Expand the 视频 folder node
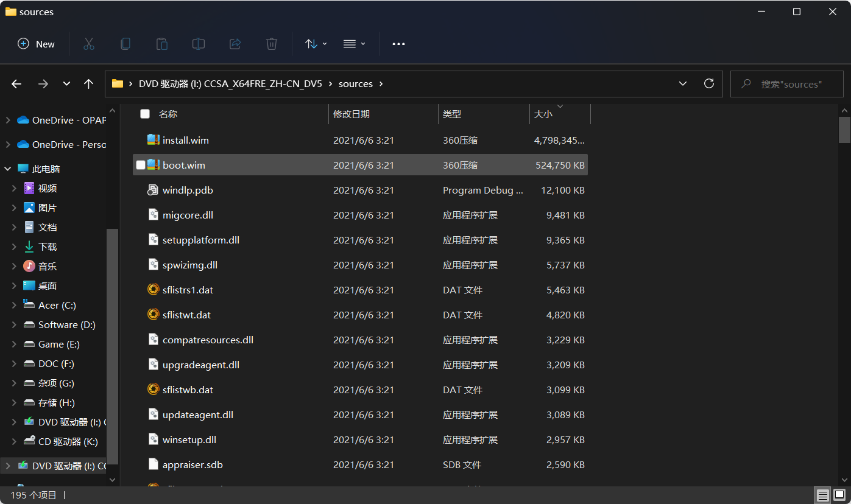Screen dimensions: 851x504 [14, 189]
